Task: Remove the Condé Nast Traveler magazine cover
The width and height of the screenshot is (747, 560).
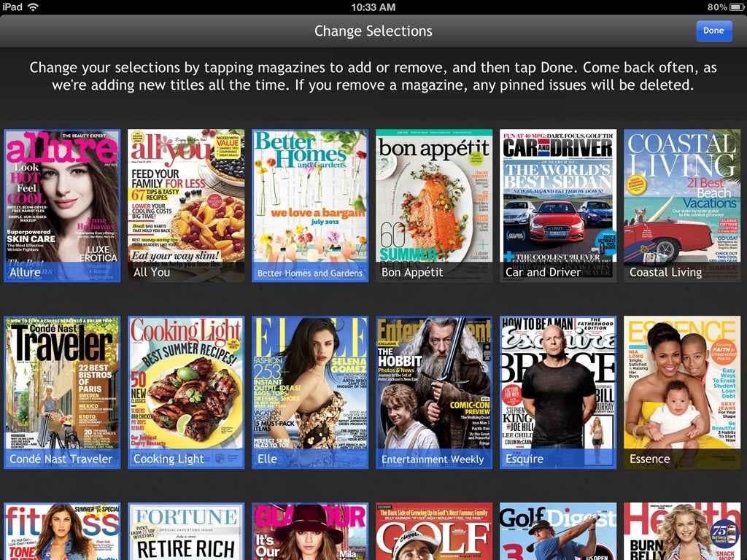Action: click(x=63, y=392)
